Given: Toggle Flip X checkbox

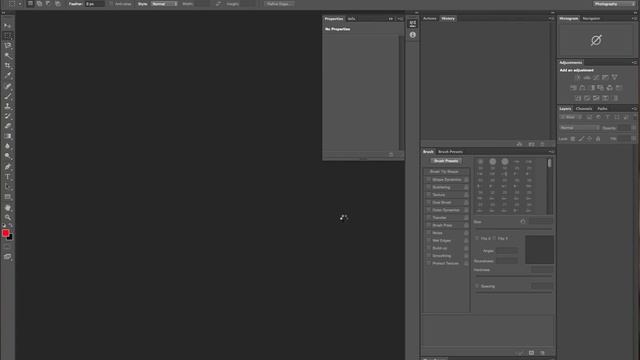Looking at the screenshot, I should [477, 238].
